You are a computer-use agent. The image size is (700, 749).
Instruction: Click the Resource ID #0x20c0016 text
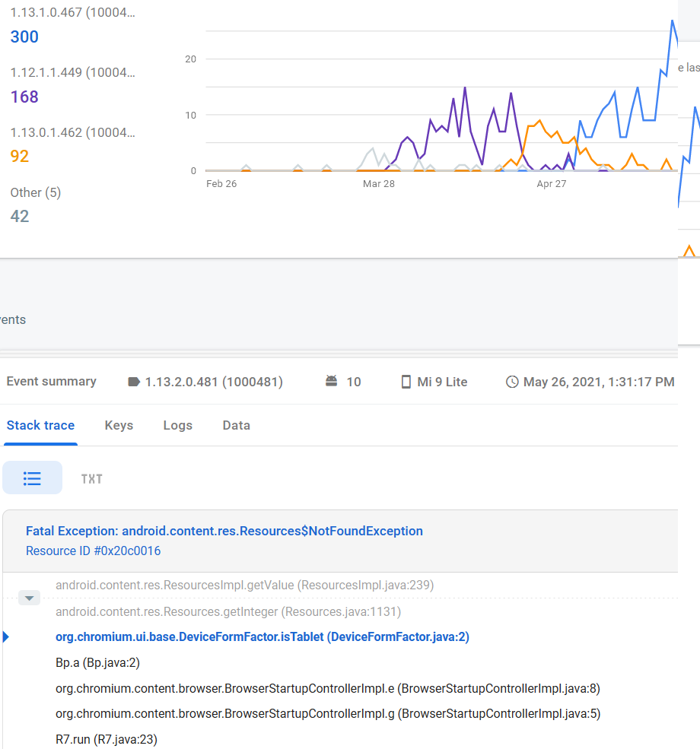[93, 551]
